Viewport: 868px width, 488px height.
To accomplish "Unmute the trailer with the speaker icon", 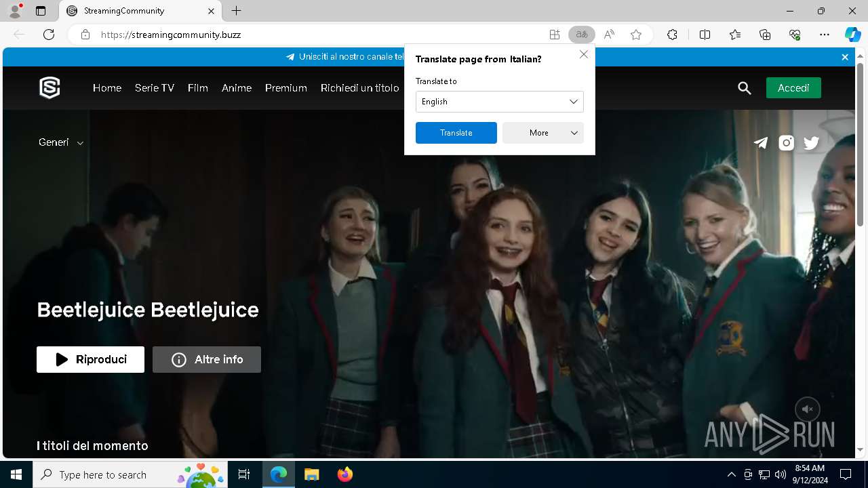I will (x=808, y=409).
